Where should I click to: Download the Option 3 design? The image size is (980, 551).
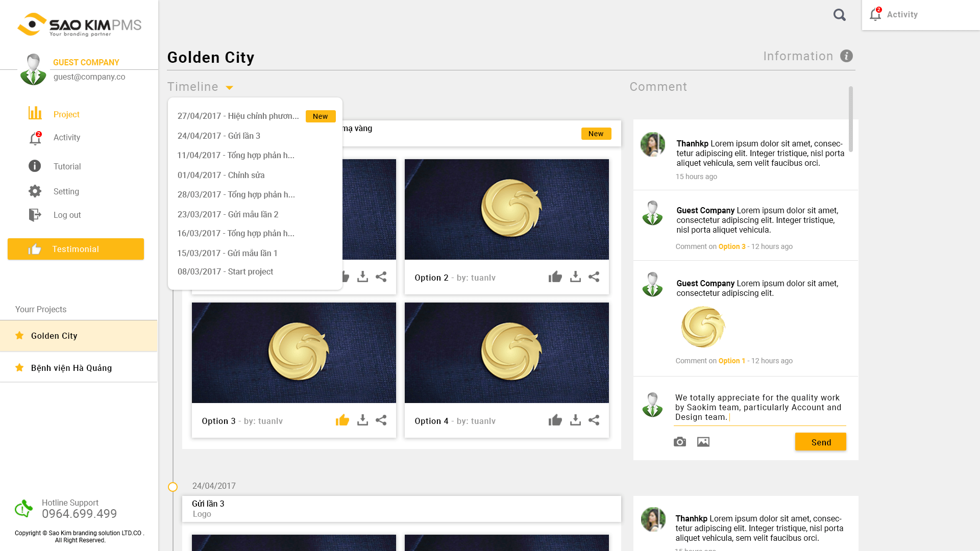pyautogui.click(x=362, y=420)
